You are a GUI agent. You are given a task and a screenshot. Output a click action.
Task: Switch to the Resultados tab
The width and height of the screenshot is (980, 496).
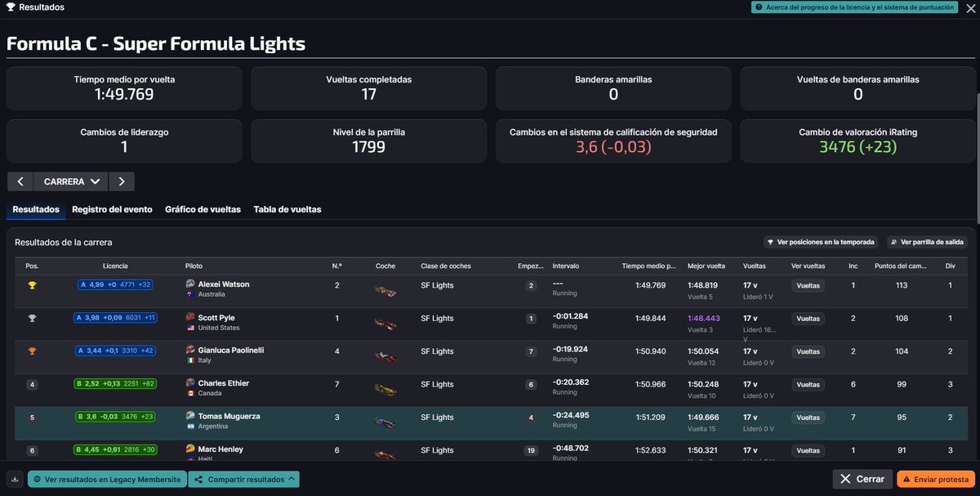[x=36, y=209]
